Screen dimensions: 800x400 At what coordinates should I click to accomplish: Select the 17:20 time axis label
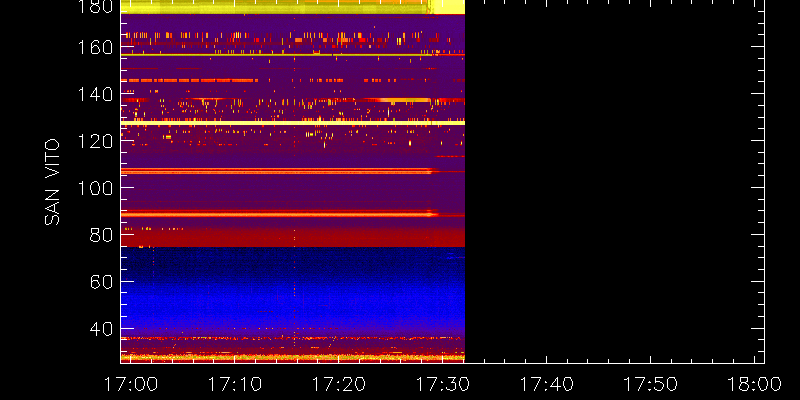[337, 384]
